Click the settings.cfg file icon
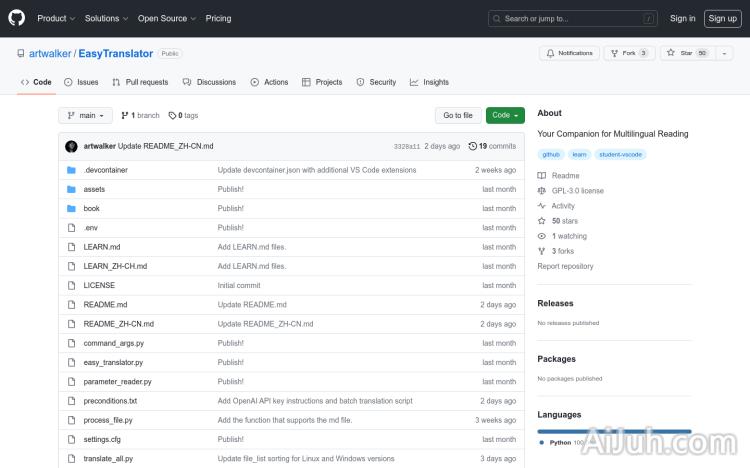Screen dimensions: 750x468 coord(71,439)
